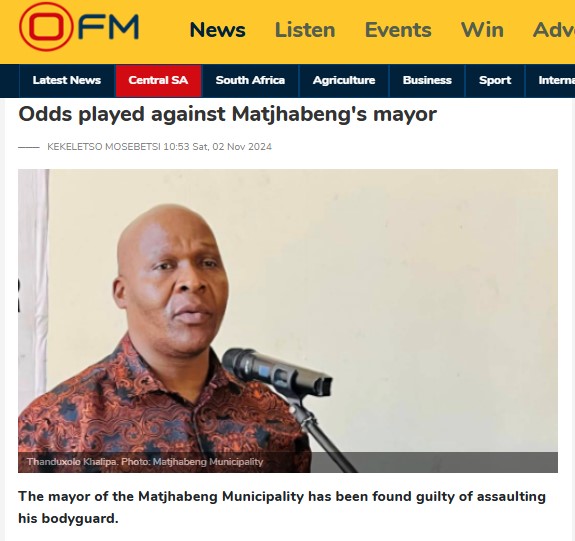Screen dimensions: 575x541
Task: Select the Business news tab
Action: tap(427, 80)
